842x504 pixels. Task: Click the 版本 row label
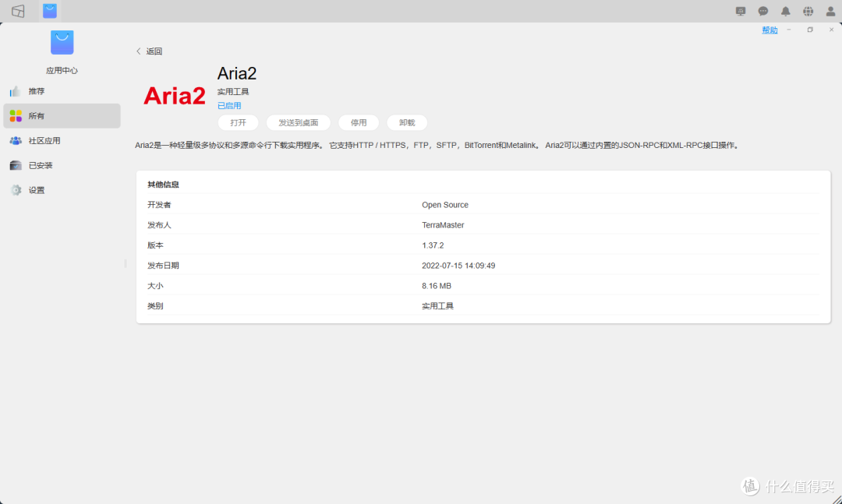[x=155, y=245]
